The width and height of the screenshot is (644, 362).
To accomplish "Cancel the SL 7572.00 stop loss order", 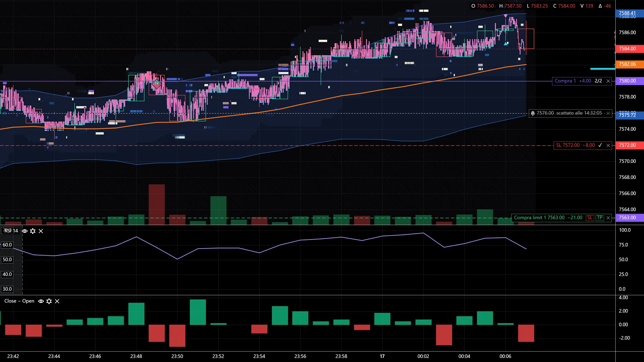I will coord(608,145).
